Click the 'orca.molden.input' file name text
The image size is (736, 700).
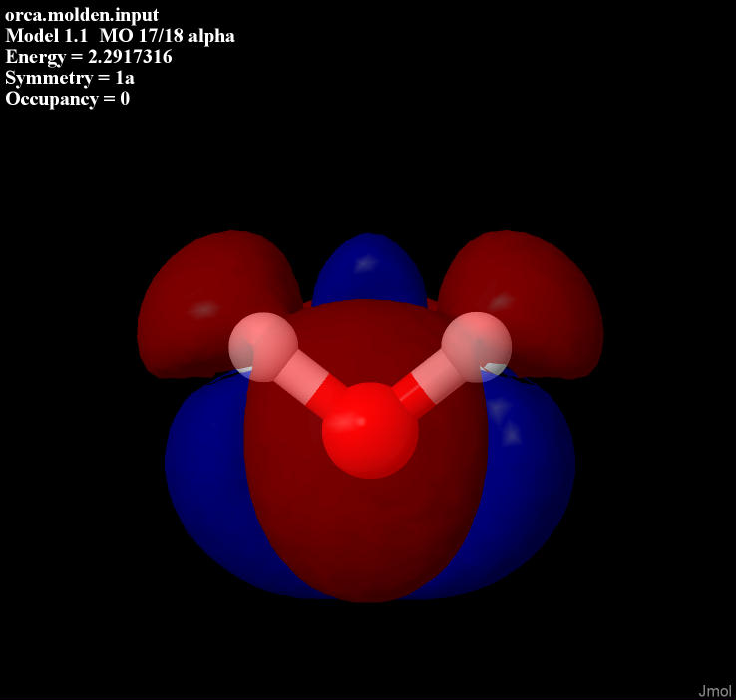(x=82, y=15)
